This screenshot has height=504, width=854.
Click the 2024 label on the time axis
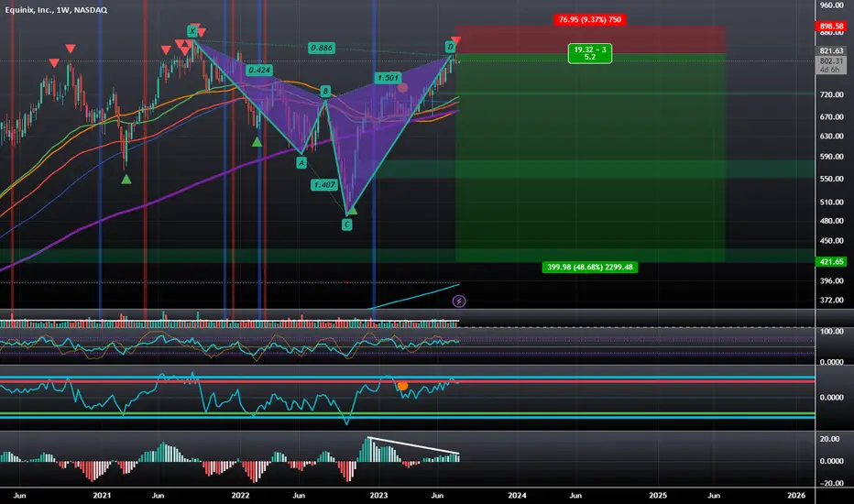(x=517, y=495)
